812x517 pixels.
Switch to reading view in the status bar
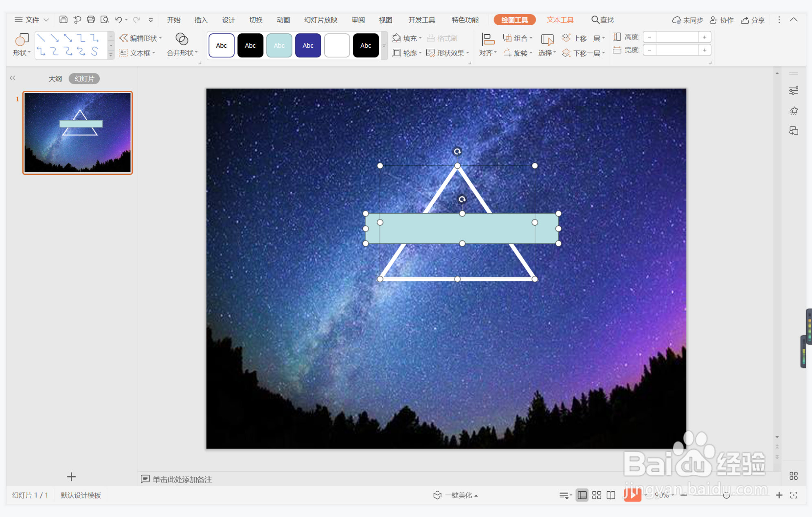611,495
